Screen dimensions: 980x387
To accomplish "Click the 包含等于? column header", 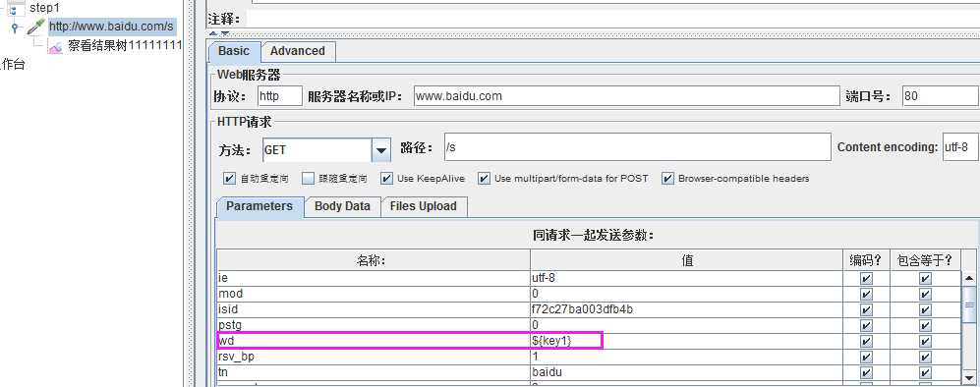I will click(x=925, y=260).
